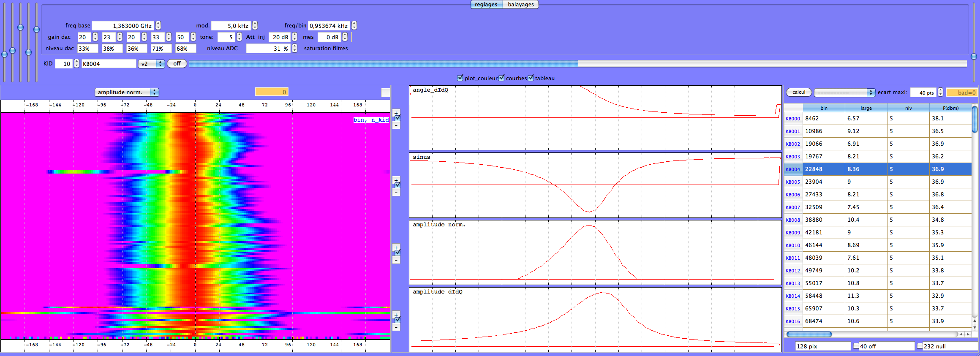This screenshot has height=356, width=980.
Task: Click the plus button beside amplitude dIdQ plot
Action: coord(396,315)
